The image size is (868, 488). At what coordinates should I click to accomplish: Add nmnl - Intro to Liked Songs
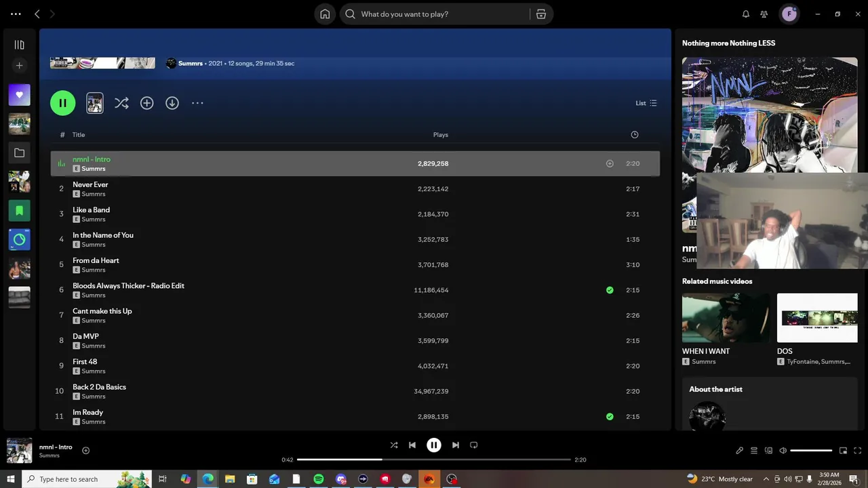(x=610, y=163)
